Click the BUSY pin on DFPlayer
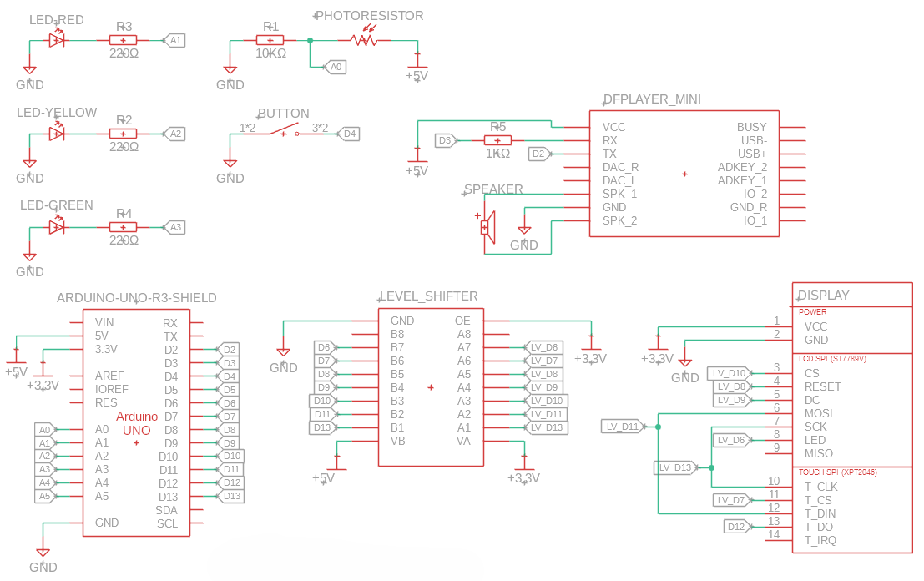Viewport: 924px width, 581px height. tap(751, 127)
